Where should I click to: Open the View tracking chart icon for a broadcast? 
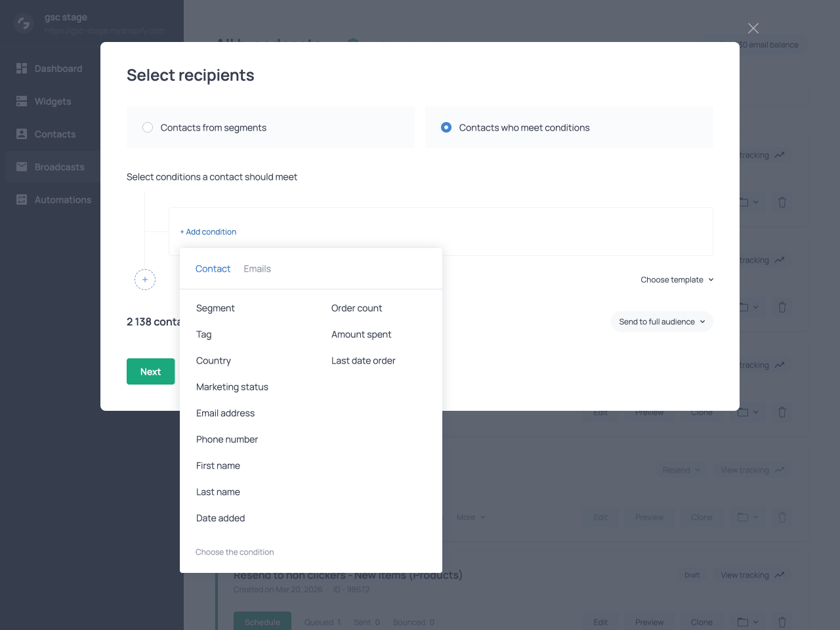[x=780, y=155]
